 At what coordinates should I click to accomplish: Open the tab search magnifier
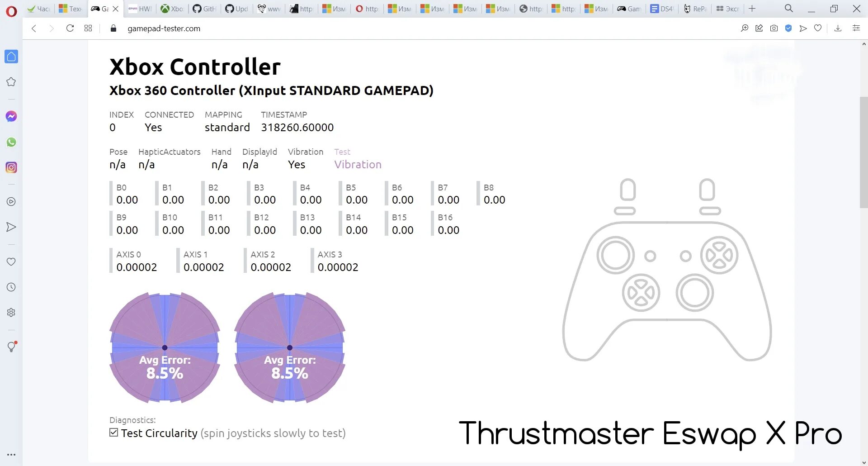(789, 9)
